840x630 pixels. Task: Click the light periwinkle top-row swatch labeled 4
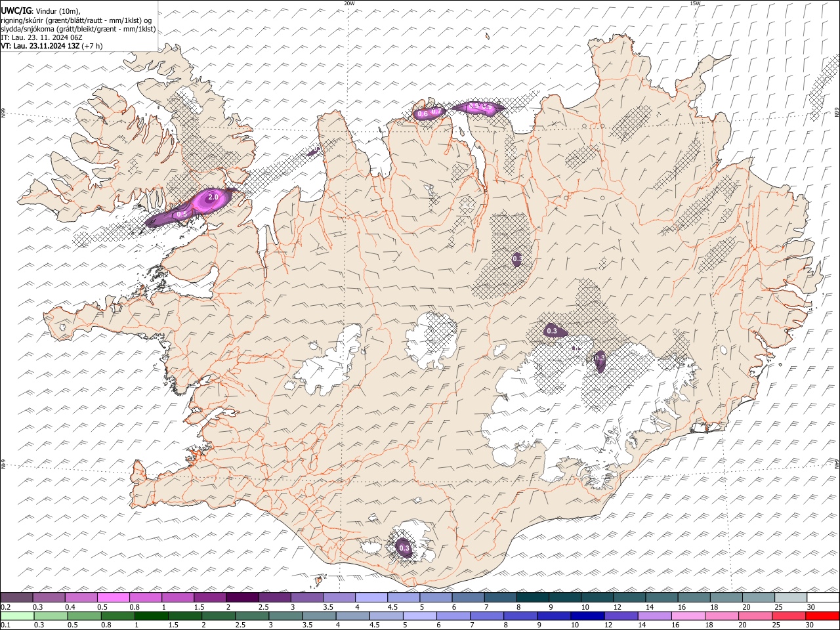(371, 598)
